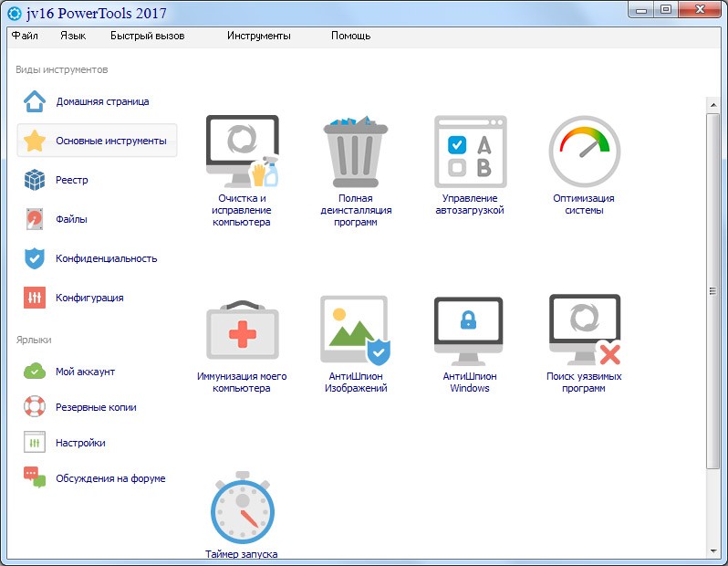This screenshot has height=566, width=728.
Task: Open the Управление автозагрузкой checklist icon
Action: click(471, 152)
